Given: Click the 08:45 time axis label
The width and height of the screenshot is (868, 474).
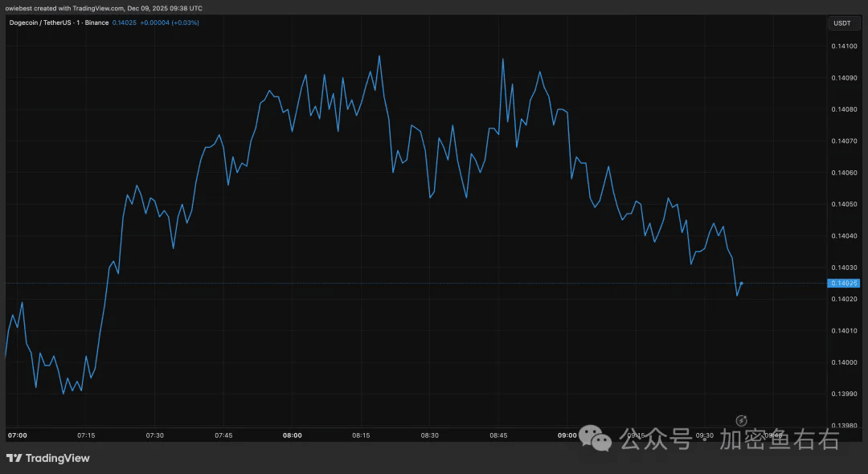Looking at the screenshot, I should [x=498, y=435].
